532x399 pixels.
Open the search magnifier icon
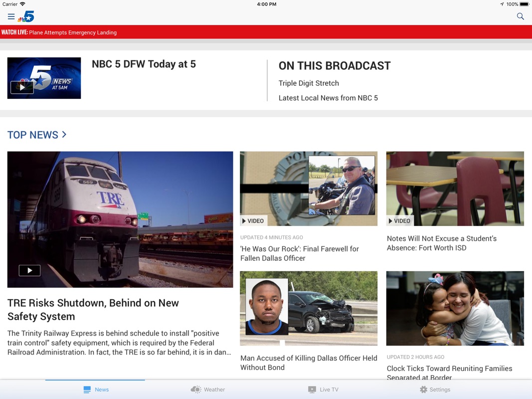(520, 16)
